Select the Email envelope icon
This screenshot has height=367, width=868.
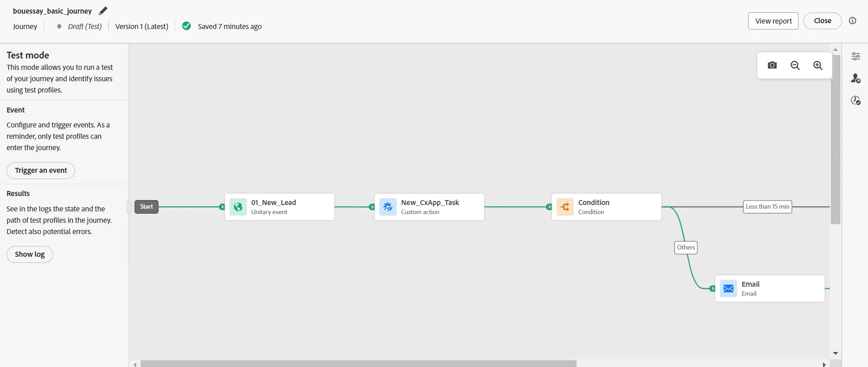coord(728,289)
